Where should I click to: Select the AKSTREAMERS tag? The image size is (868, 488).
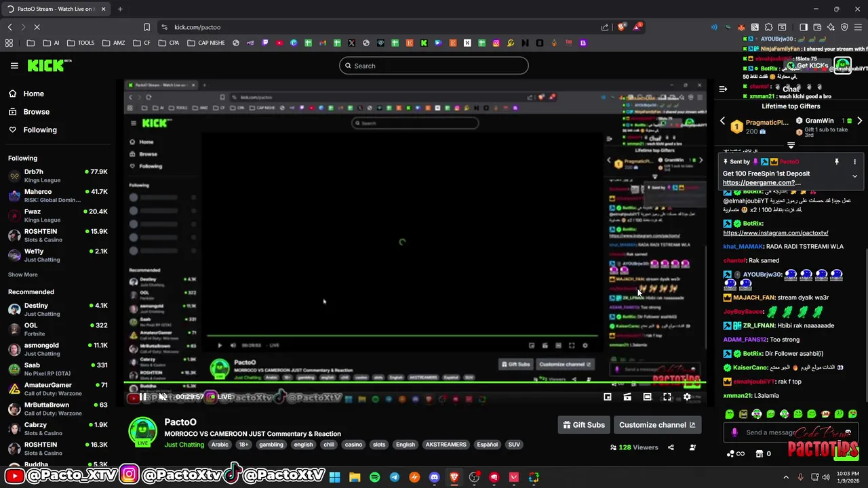[446, 445]
